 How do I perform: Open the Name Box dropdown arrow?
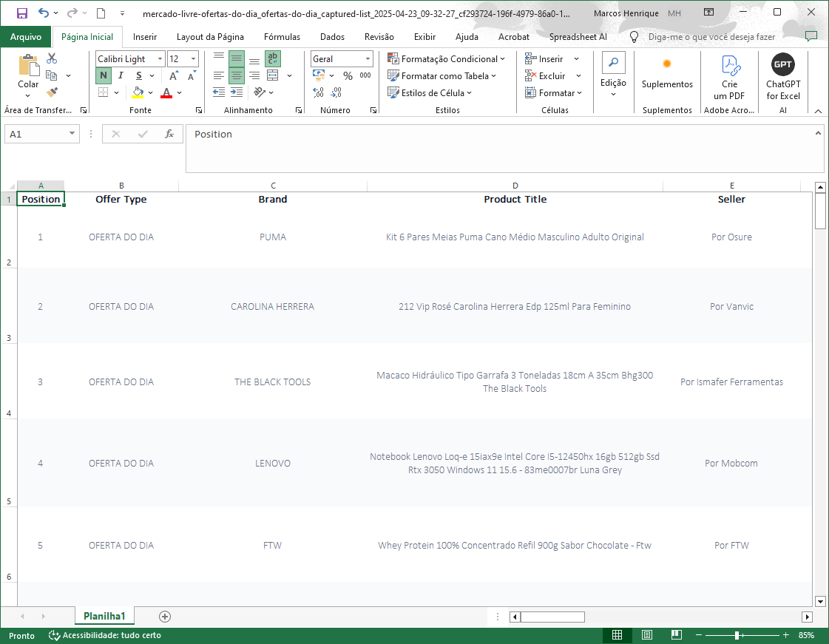pos(72,134)
